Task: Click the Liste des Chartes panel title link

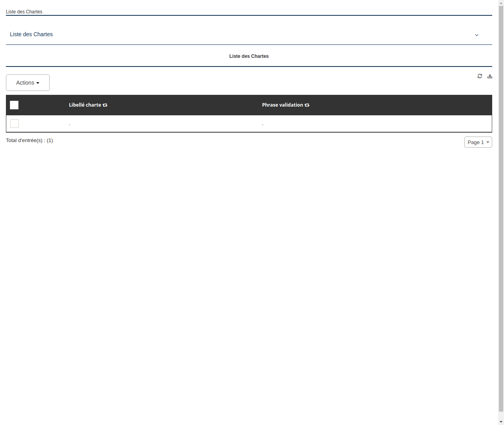Action: point(31,34)
